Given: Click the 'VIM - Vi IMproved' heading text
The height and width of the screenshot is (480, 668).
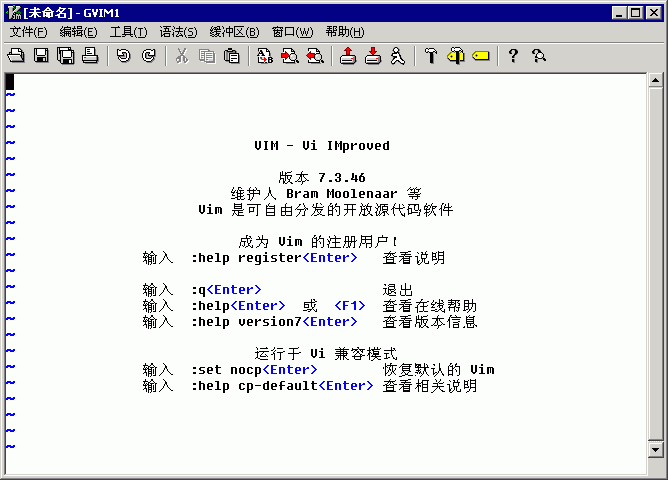Looking at the screenshot, I should click(322, 146).
